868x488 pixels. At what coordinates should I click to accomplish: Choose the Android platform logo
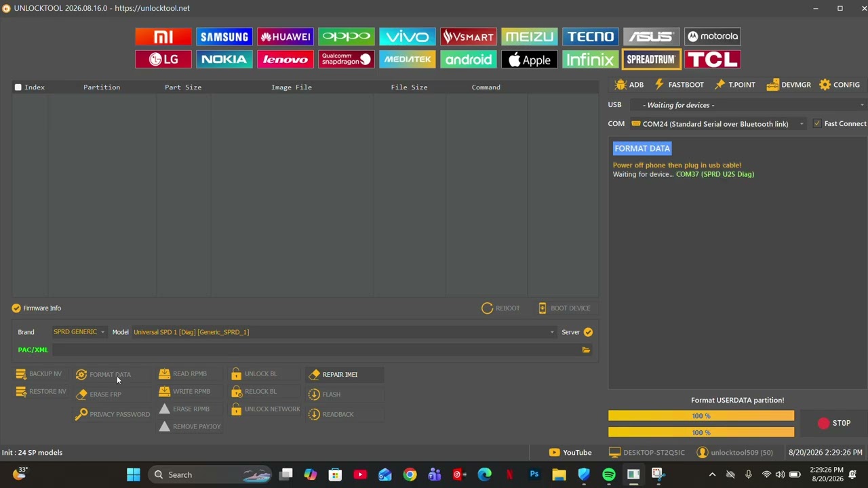coord(469,60)
